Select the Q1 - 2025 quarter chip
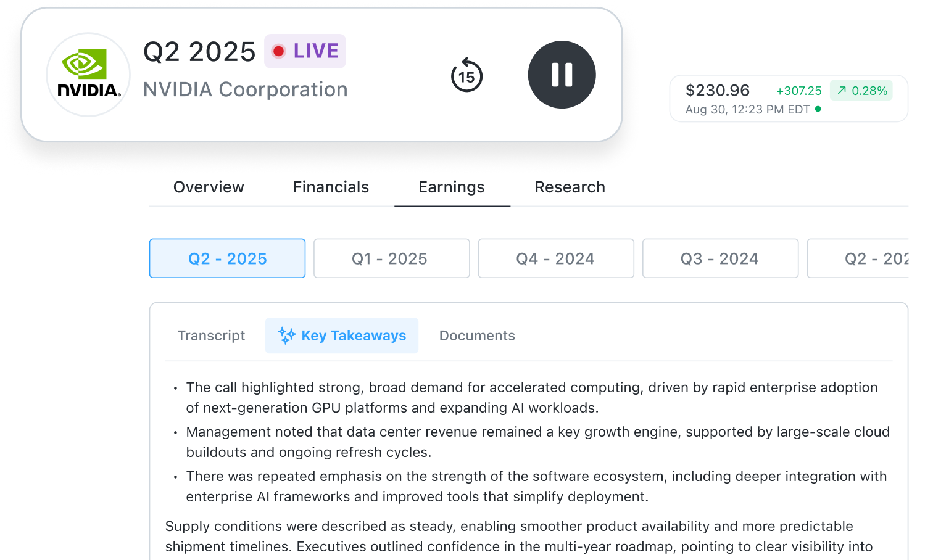Viewport: 933px width, 560px height. (x=391, y=258)
